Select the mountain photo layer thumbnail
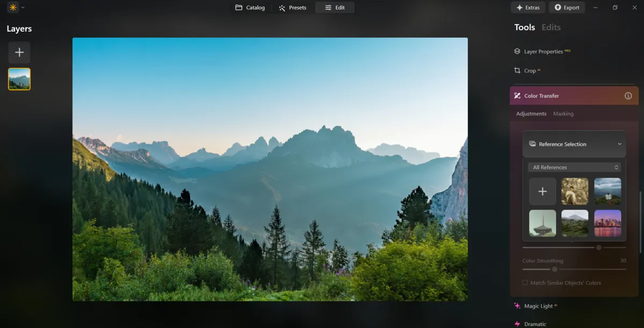Screen dimensions: 644x328 pos(19,78)
